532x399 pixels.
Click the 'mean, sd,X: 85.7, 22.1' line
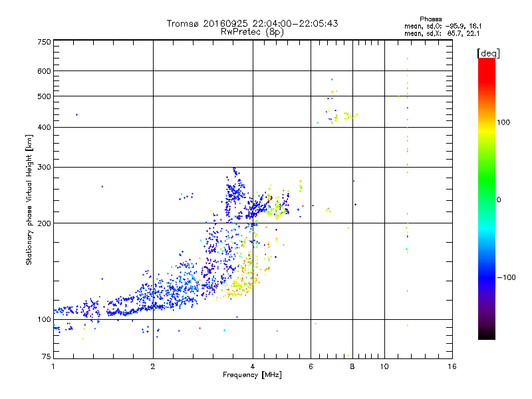442,33
